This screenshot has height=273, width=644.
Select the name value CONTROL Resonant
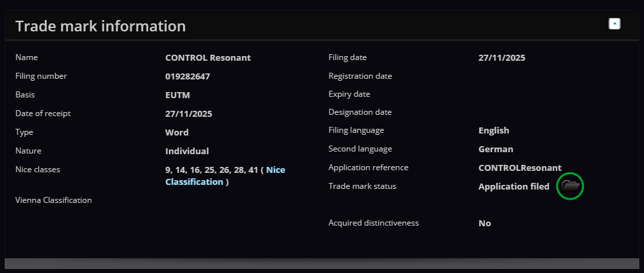point(208,57)
